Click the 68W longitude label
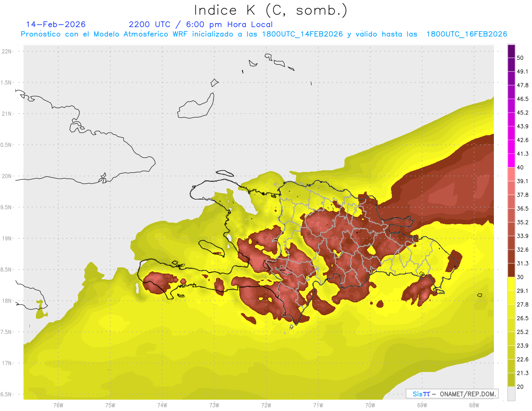This screenshot has width=532, height=411. coord(473,405)
